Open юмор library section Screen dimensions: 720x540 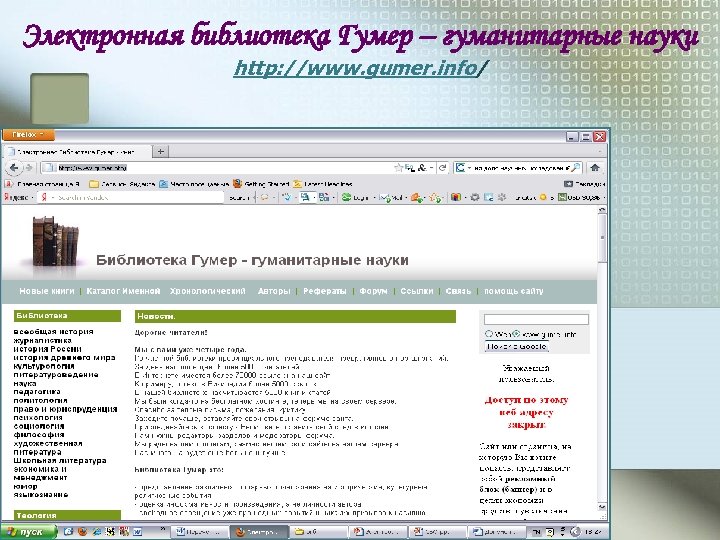tap(25, 486)
